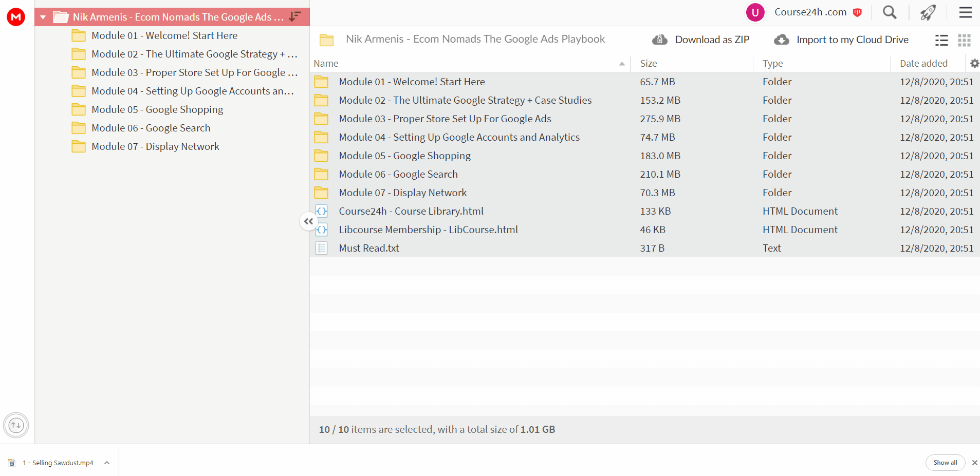Click the selection summary status text

click(x=437, y=429)
